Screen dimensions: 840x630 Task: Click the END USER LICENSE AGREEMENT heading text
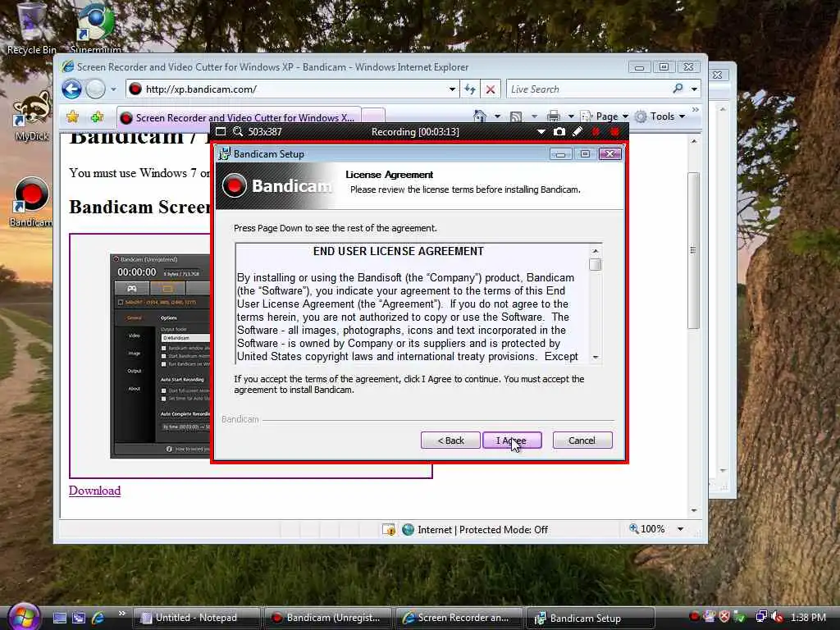tap(398, 251)
